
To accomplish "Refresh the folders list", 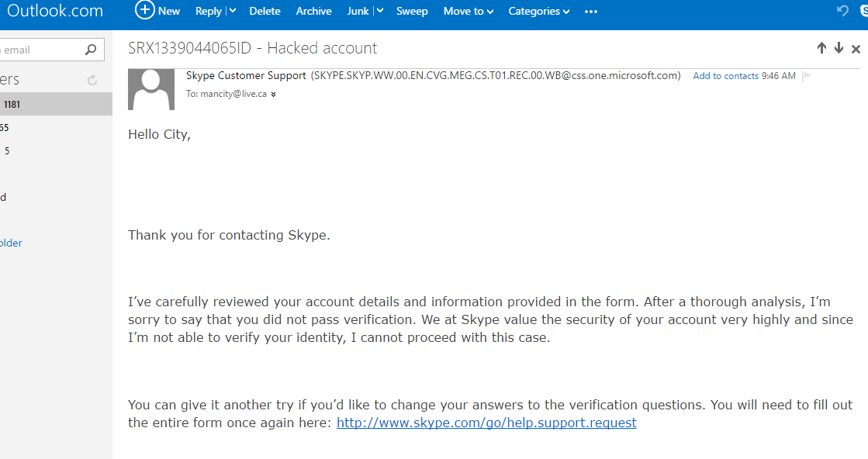I will pyautogui.click(x=92, y=80).
